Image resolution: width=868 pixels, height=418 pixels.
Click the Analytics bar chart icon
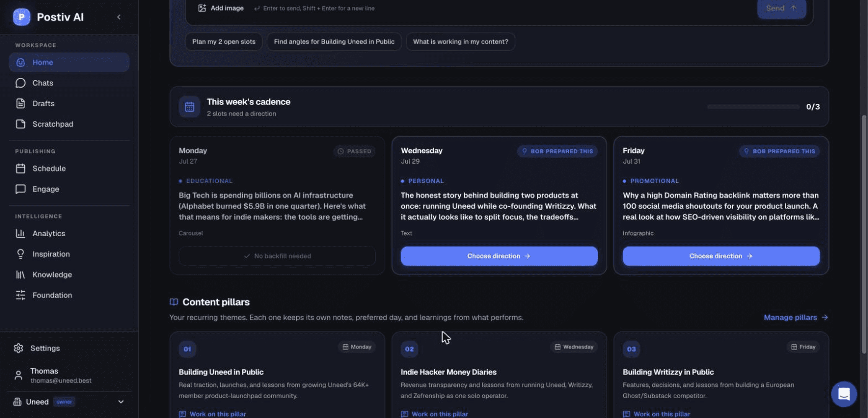click(x=20, y=233)
